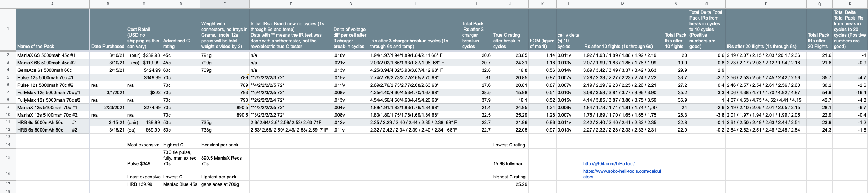This screenshot has width=868, height=193.
Task: Click the '15.98' true C rating cell
Action: (510, 92)
